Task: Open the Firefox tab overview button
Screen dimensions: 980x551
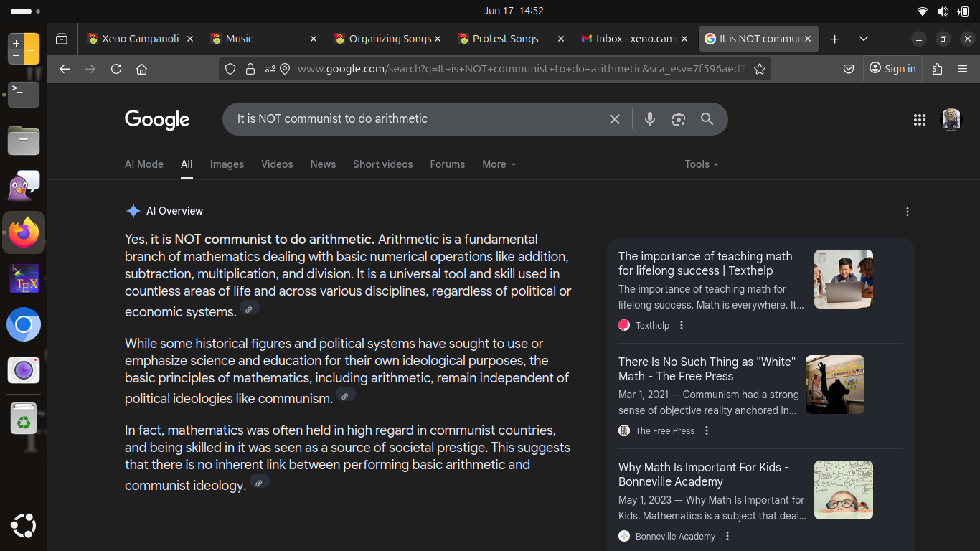Action: pyautogui.click(x=62, y=39)
